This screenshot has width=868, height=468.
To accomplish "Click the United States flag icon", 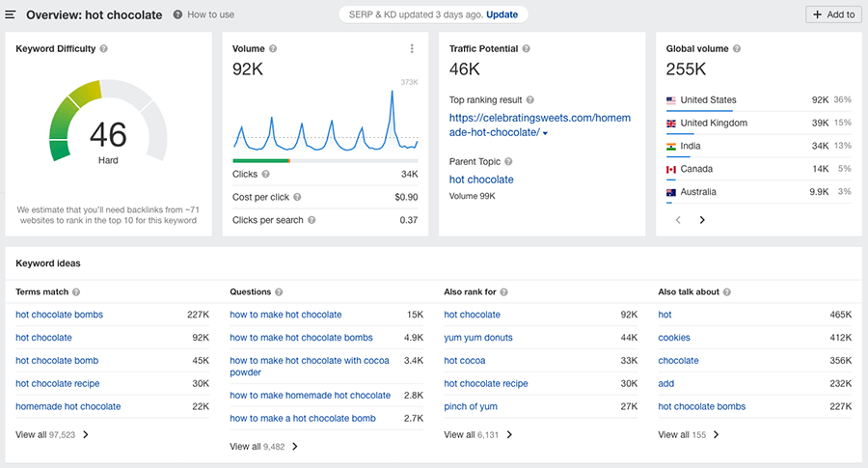I will tap(671, 100).
